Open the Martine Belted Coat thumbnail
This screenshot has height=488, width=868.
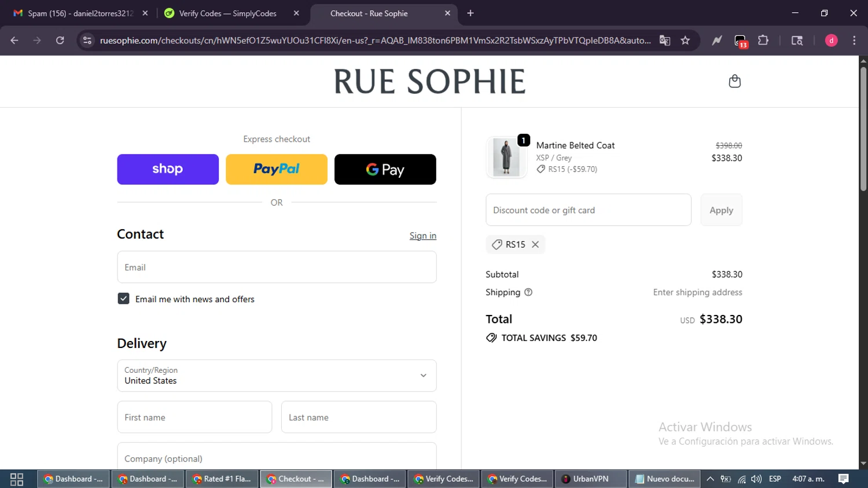506,157
